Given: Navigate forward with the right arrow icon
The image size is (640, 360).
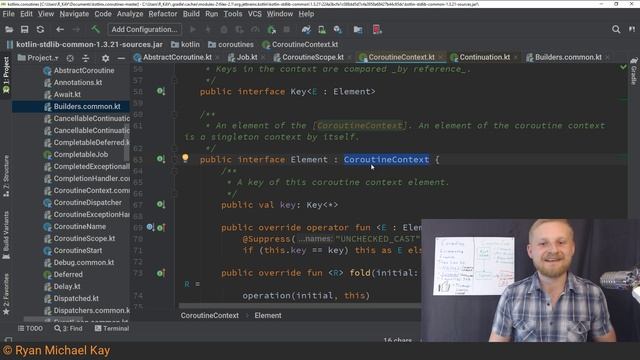Looking at the screenshot, I should click(76, 29).
